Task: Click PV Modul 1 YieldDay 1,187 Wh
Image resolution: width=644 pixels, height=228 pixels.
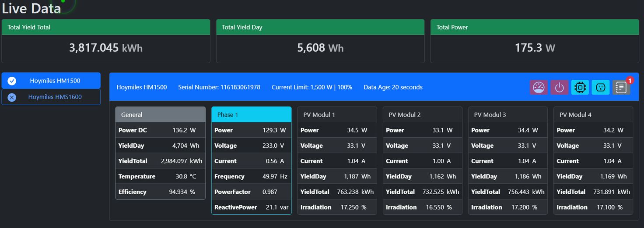Action: coord(357,176)
